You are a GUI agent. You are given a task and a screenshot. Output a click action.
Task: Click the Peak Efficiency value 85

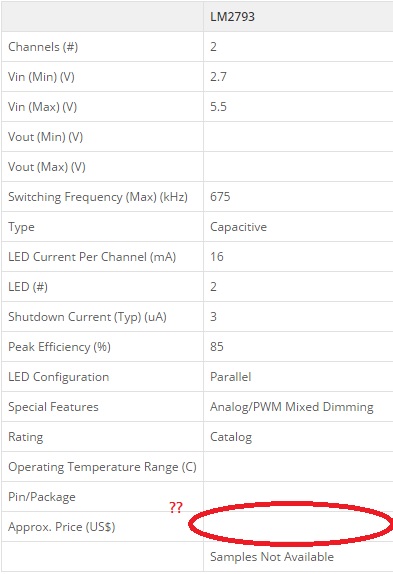[217, 347]
